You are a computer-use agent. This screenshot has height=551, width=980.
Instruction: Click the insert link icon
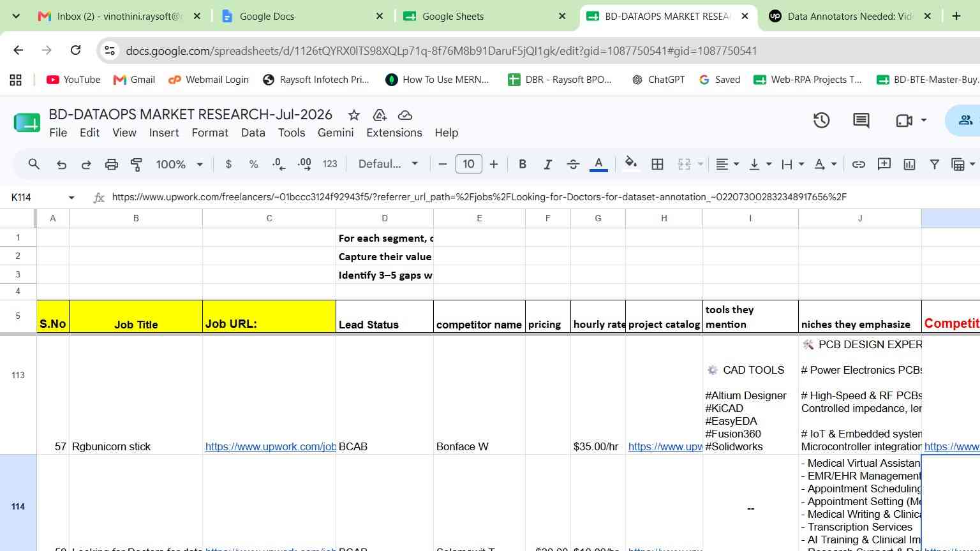pos(859,165)
